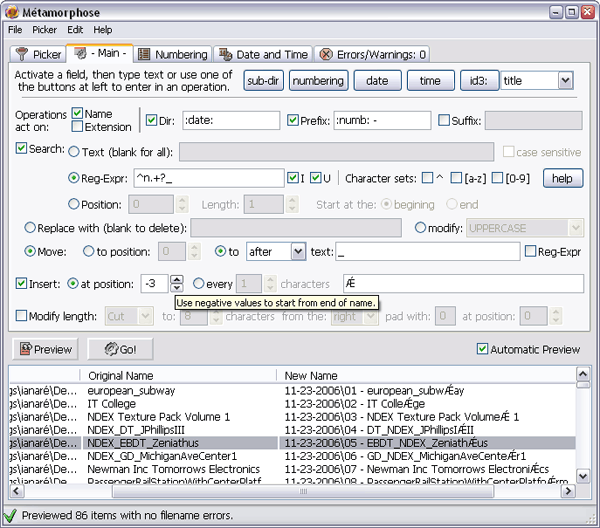The height and width of the screenshot is (528, 600).
Task: Open the after/before move dropdown
Action: [298, 252]
